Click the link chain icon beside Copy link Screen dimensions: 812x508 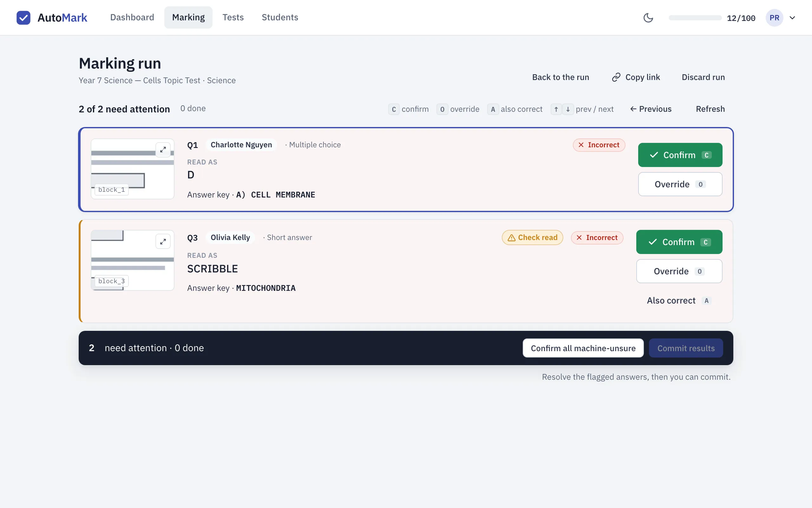point(616,77)
